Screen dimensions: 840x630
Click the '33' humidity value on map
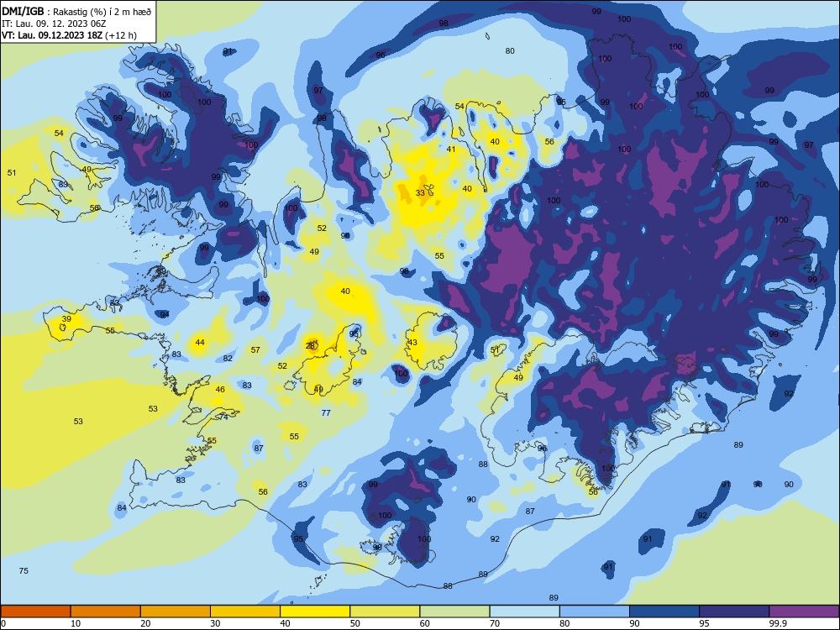coord(420,193)
